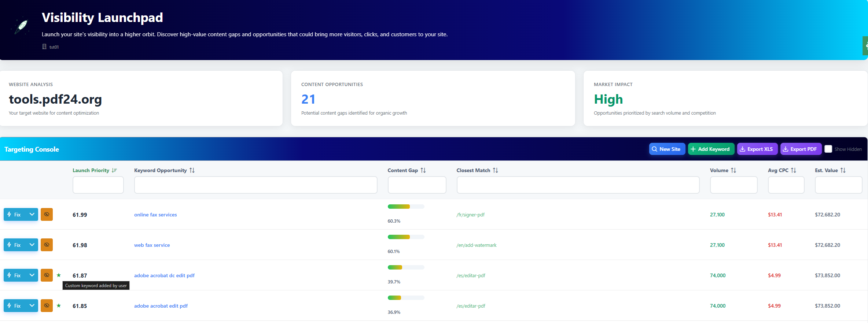Click $13.41 CPC in online fax services row
Screen dimensions: 868x323
(x=775, y=215)
